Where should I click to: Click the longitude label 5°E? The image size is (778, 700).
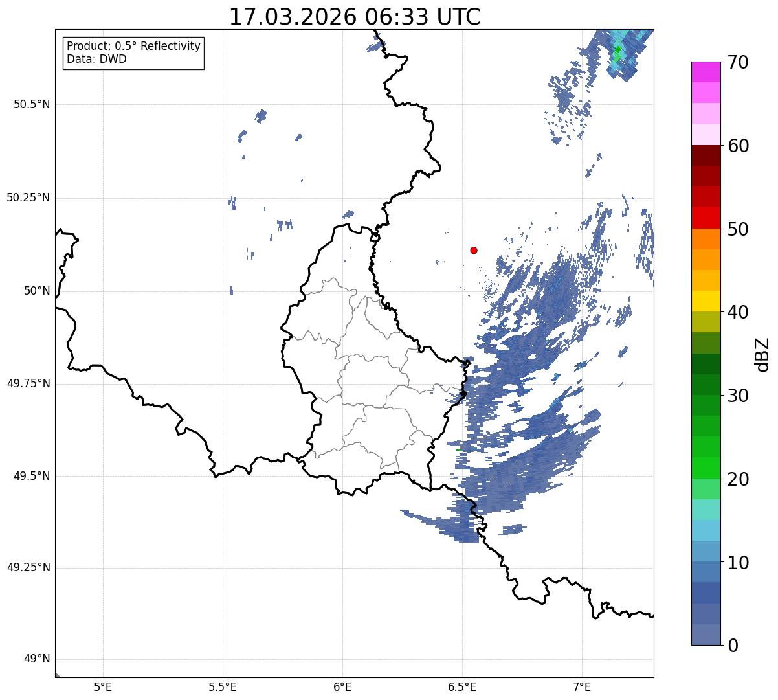pyautogui.click(x=103, y=687)
